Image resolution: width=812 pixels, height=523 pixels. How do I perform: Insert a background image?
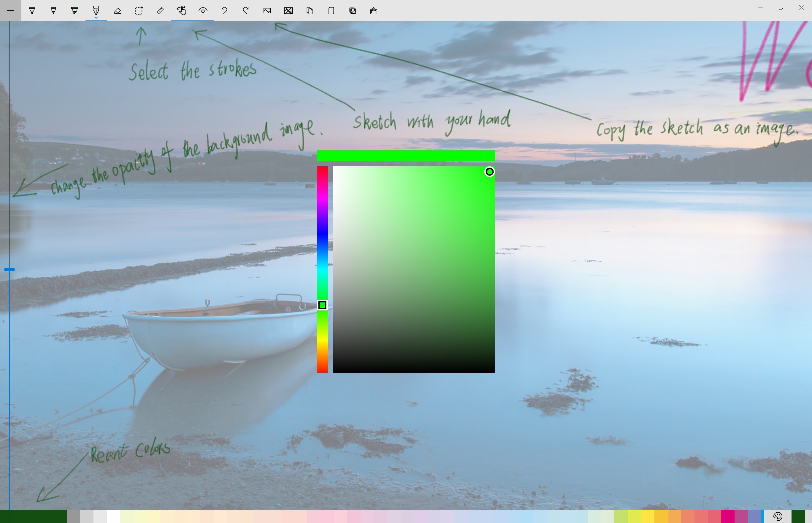coord(267,11)
